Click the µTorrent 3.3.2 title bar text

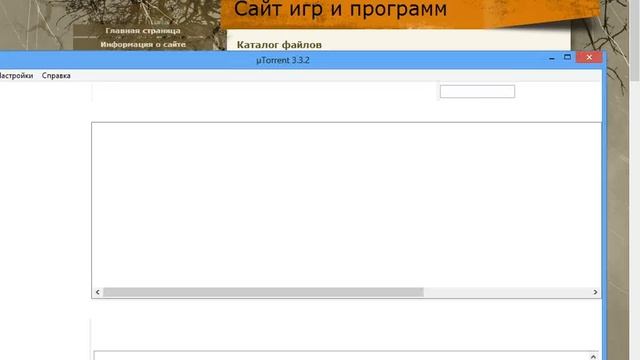[x=283, y=60]
